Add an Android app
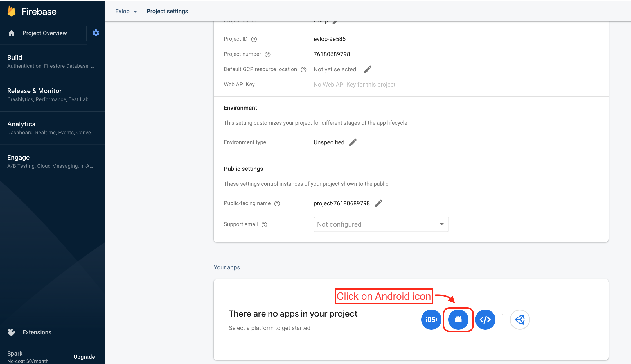Screen dimensions: 631x364 click(458, 320)
